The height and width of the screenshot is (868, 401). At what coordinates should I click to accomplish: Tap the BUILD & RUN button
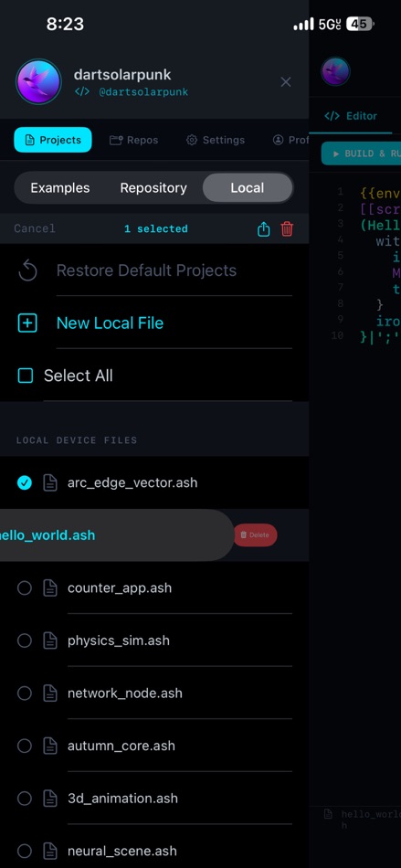[361, 153]
